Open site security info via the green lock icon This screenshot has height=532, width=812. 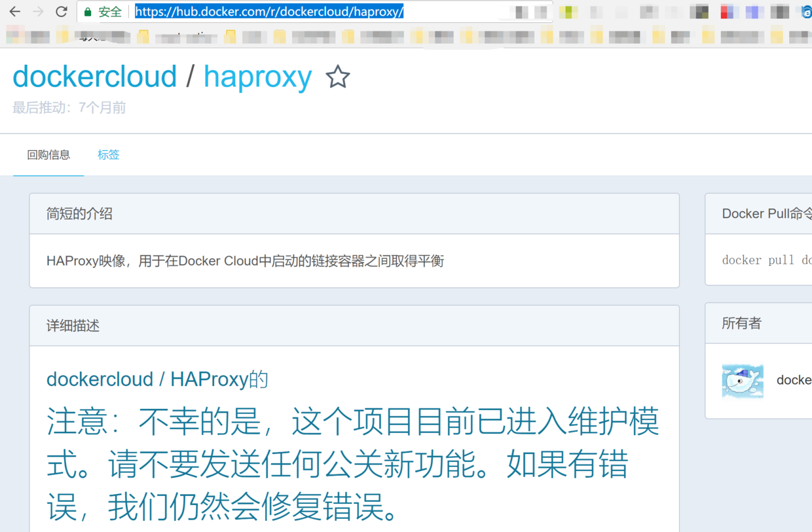coord(88,12)
